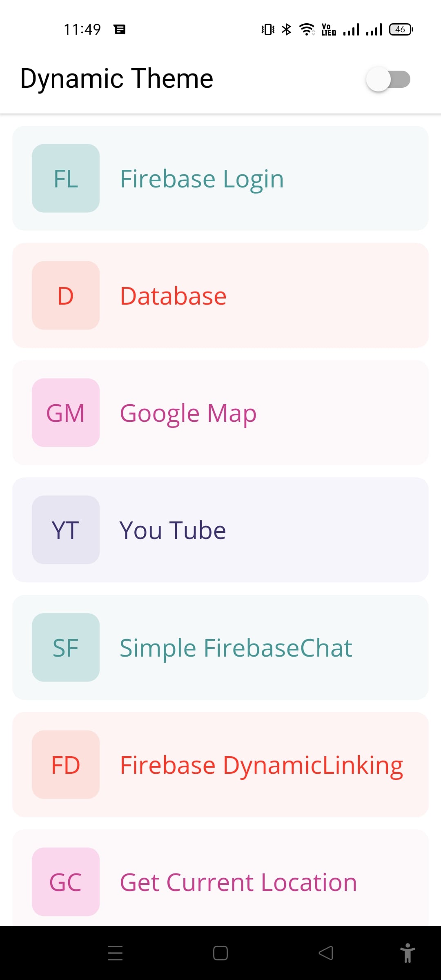
Task: Open the Firebase Login item
Action: pyautogui.click(x=202, y=179)
